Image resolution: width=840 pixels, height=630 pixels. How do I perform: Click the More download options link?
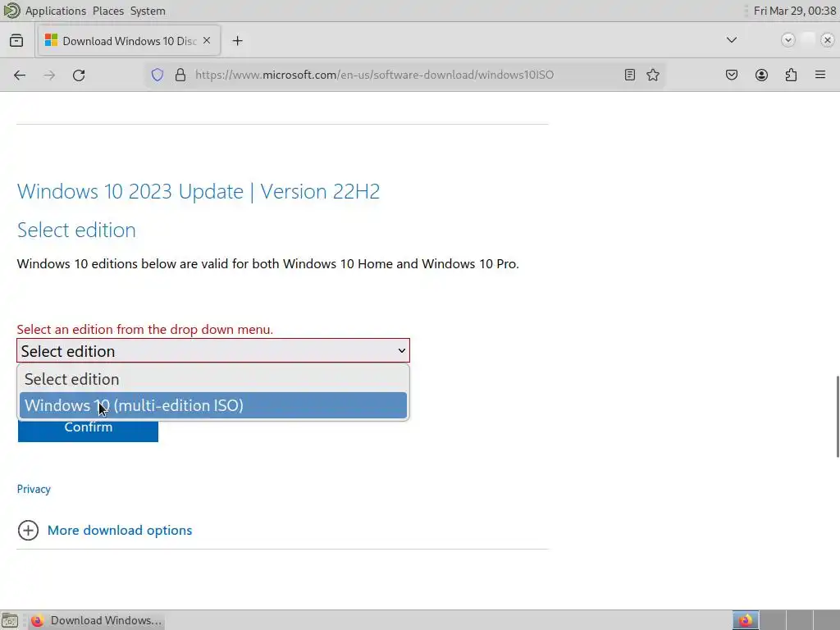coord(120,531)
